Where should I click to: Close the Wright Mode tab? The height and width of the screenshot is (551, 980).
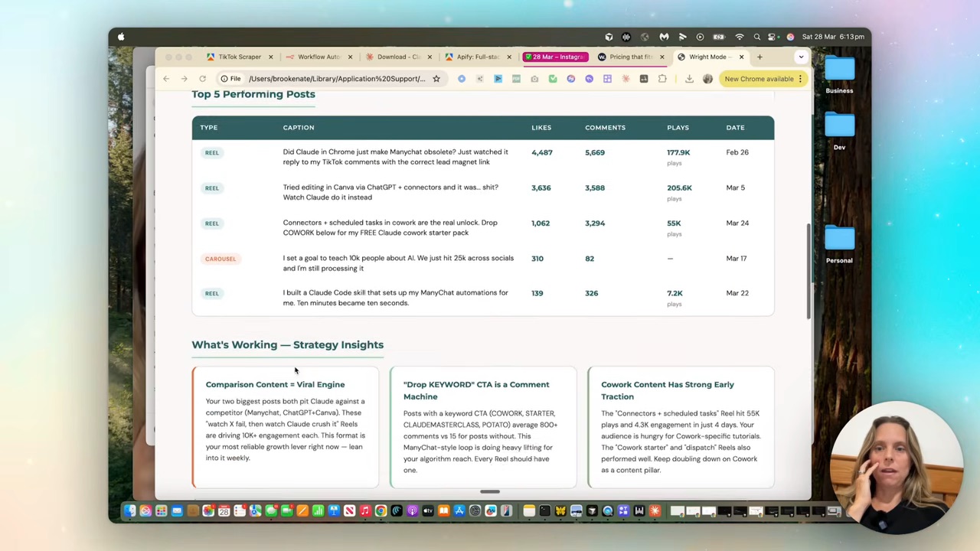[741, 57]
